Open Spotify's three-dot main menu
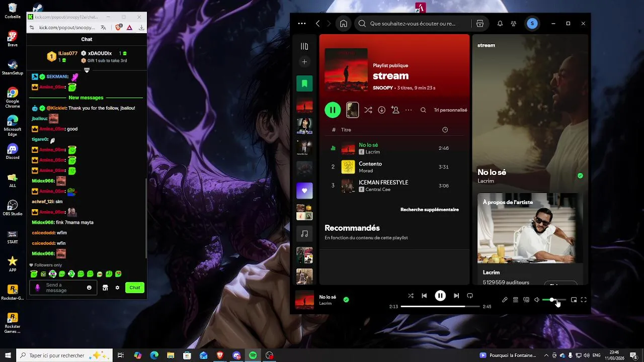Viewport: 644px width, 362px height. pos(302,24)
